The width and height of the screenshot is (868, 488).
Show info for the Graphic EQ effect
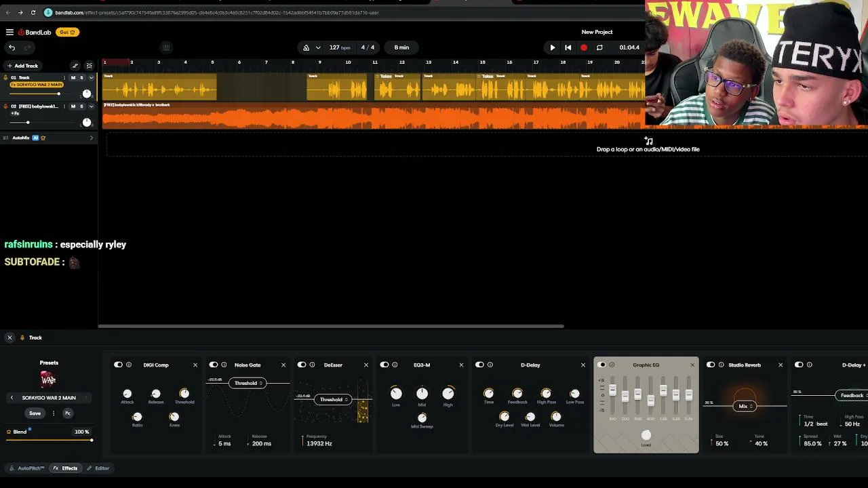point(612,365)
